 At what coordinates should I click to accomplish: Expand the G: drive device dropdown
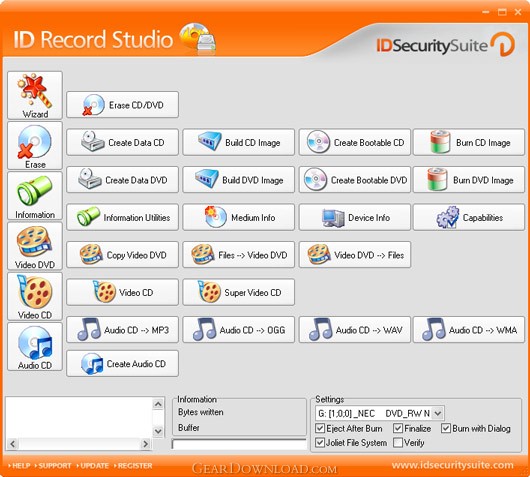coord(438,413)
